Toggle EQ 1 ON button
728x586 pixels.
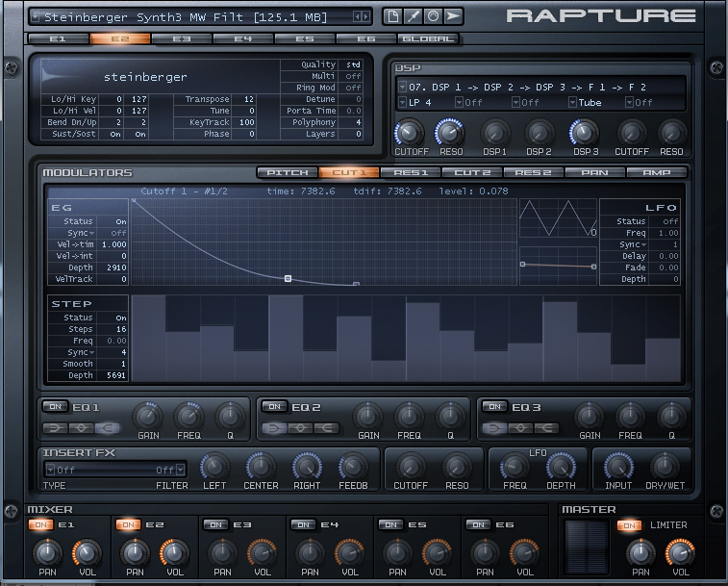(55, 407)
